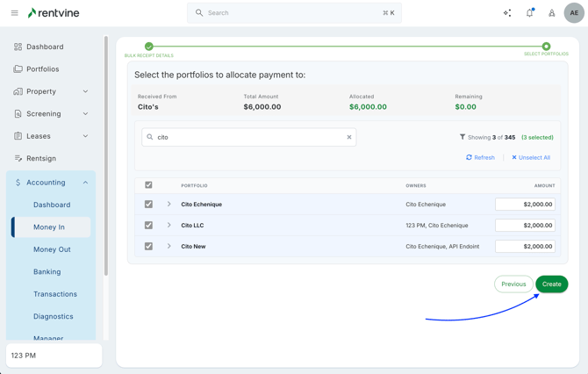Click the user profile pin icon

tap(552, 13)
